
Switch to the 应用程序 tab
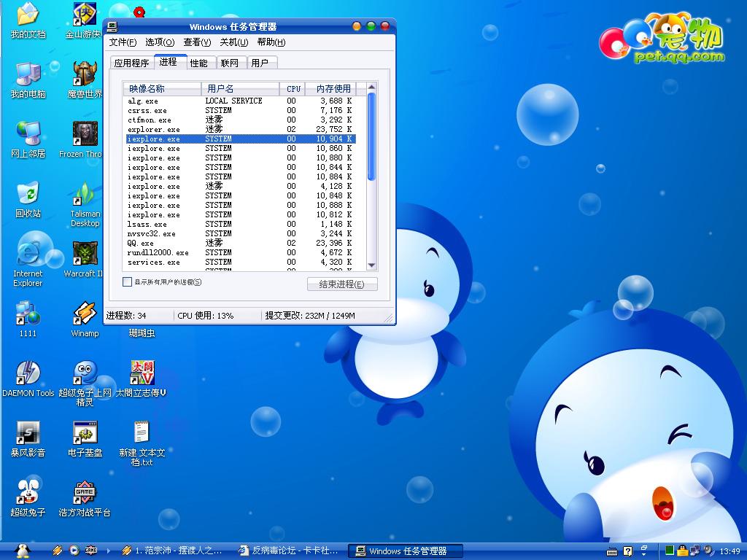[x=131, y=63]
